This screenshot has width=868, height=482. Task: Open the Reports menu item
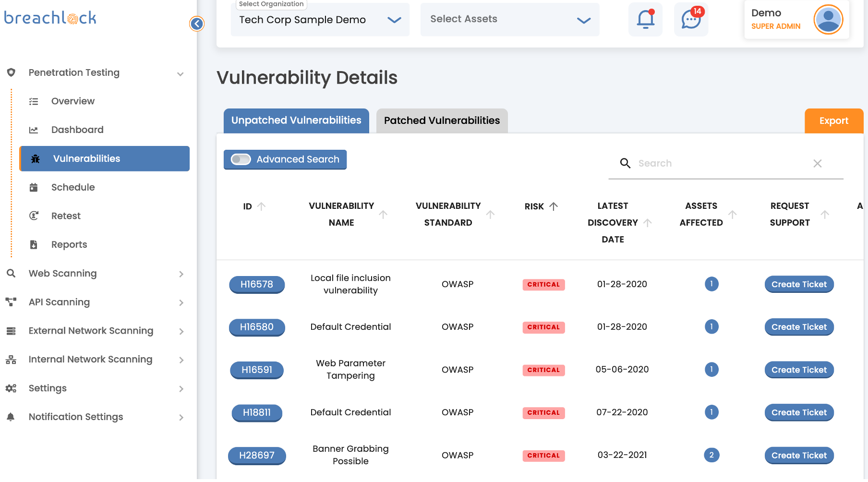69,245
